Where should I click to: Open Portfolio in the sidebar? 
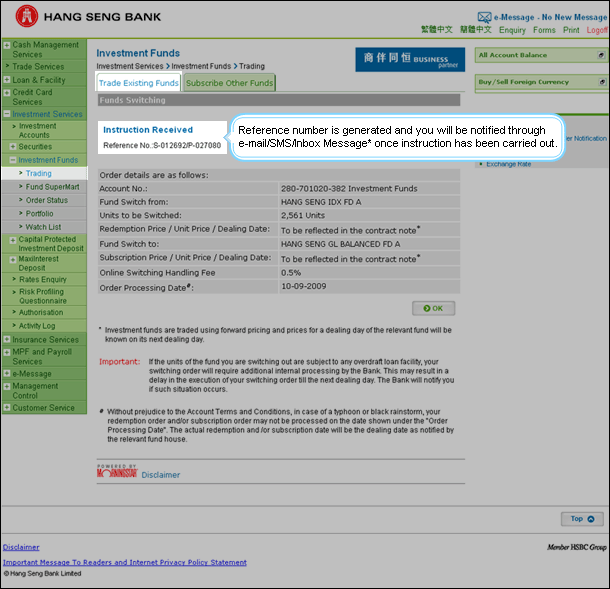coord(39,213)
